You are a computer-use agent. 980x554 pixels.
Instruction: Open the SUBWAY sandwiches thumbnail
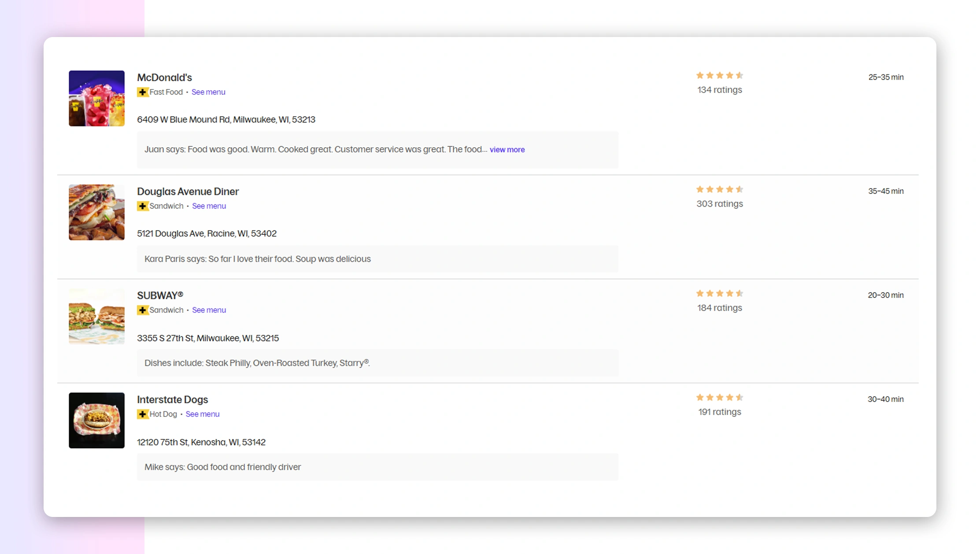click(x=96, y=316)
